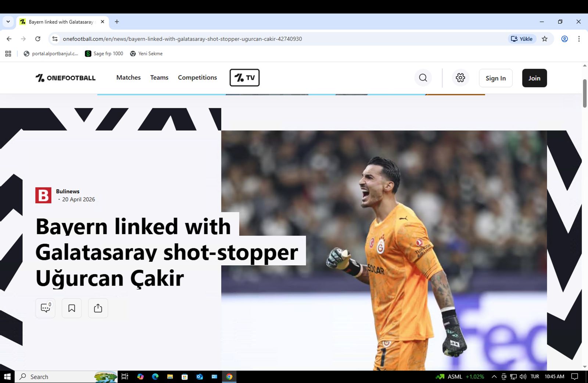Share the Uğurcan Çakir article
The image size is (588, 383).
click(97, 308)
